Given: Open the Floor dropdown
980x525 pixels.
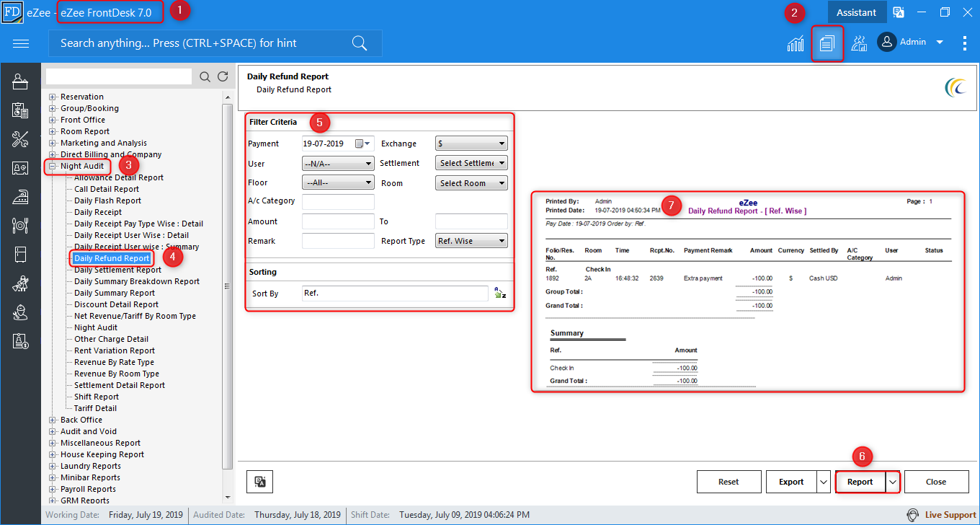Looking at the screenshot, I should pos(338,183).
